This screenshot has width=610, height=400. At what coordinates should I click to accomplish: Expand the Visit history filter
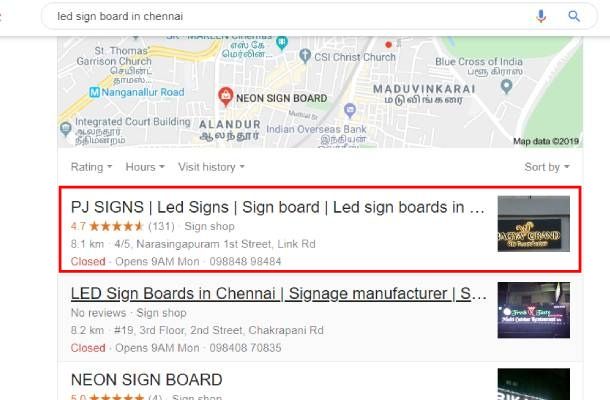click(x=211, y=167)
